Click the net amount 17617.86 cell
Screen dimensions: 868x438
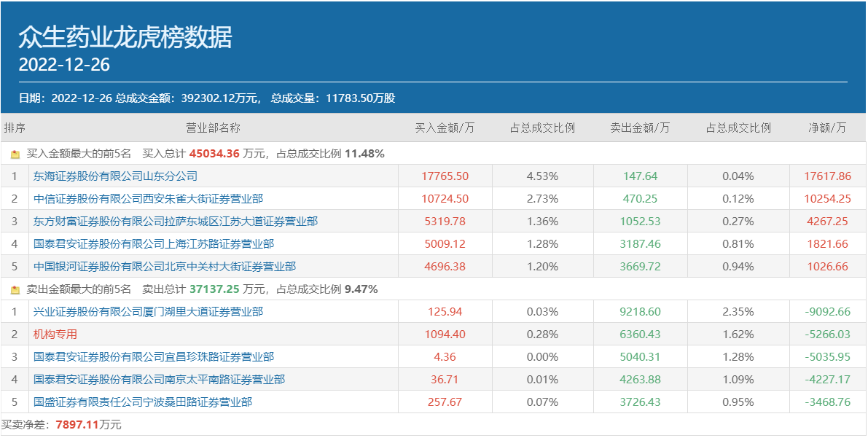[x=827, y=176]
